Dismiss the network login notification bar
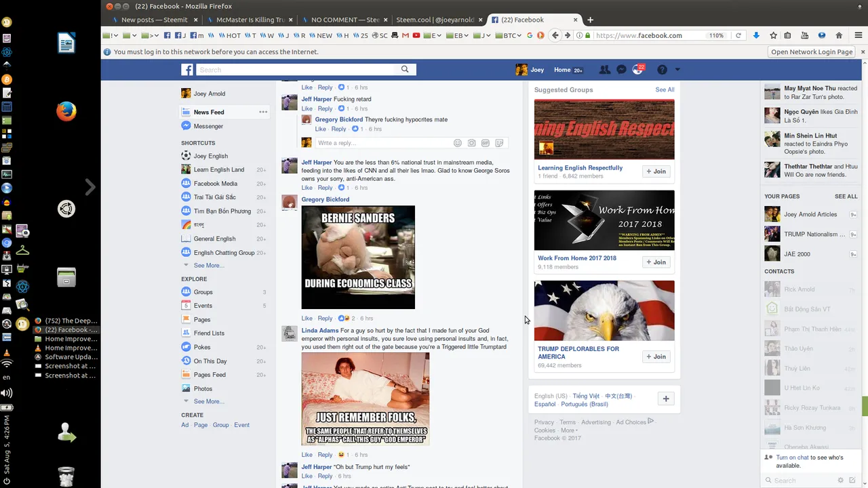Image resolution: width=868 pixels, height=488 pixels. tap(863, 52)
